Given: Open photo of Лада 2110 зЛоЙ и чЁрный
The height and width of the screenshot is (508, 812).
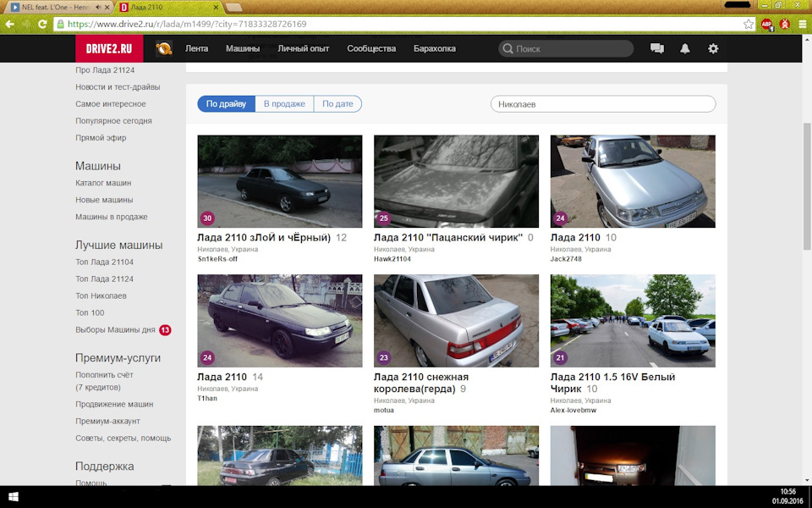Looking at the screenshot, I should click(280, 181).
